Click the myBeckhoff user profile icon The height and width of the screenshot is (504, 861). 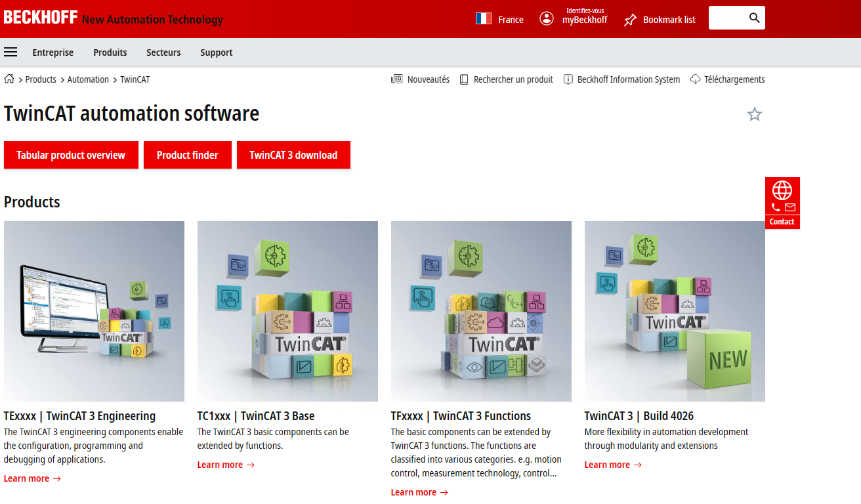pos(547,18)
